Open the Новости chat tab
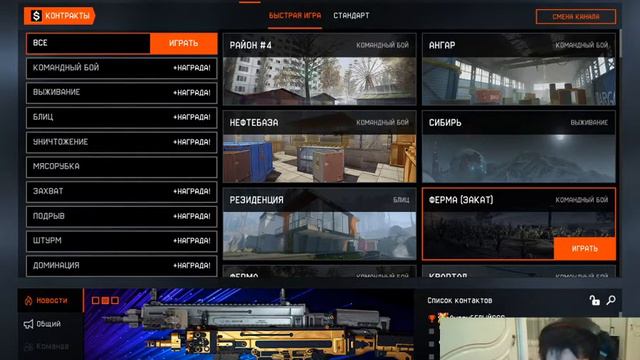The height and width of the screenshot is (360, 640). tap(51, 300)
